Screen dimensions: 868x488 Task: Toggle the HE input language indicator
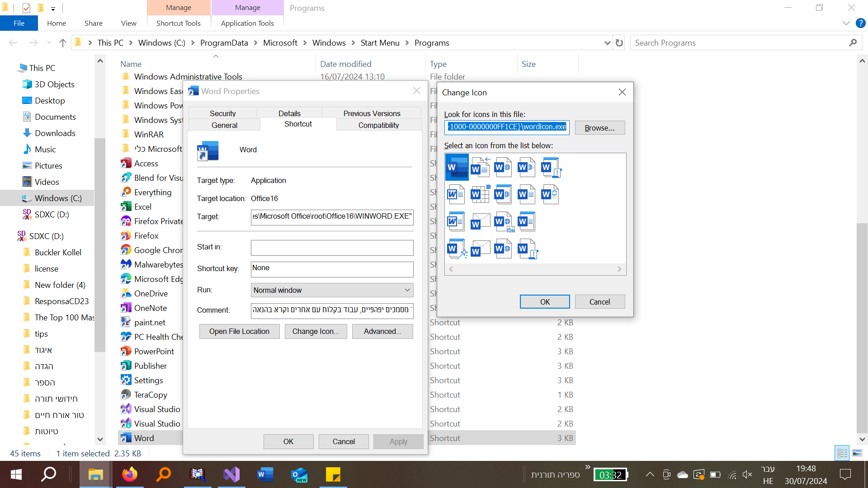point(768,481)
